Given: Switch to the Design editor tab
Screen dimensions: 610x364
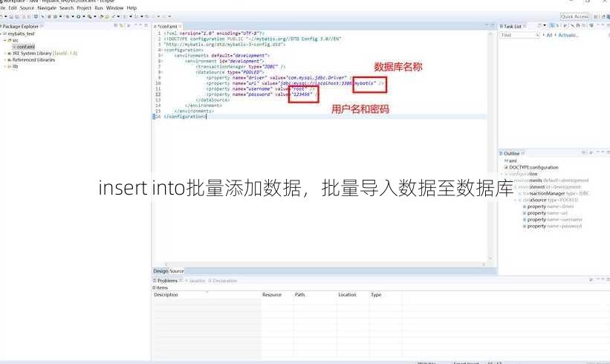Looking at the screenshot, I should point(160,271).
